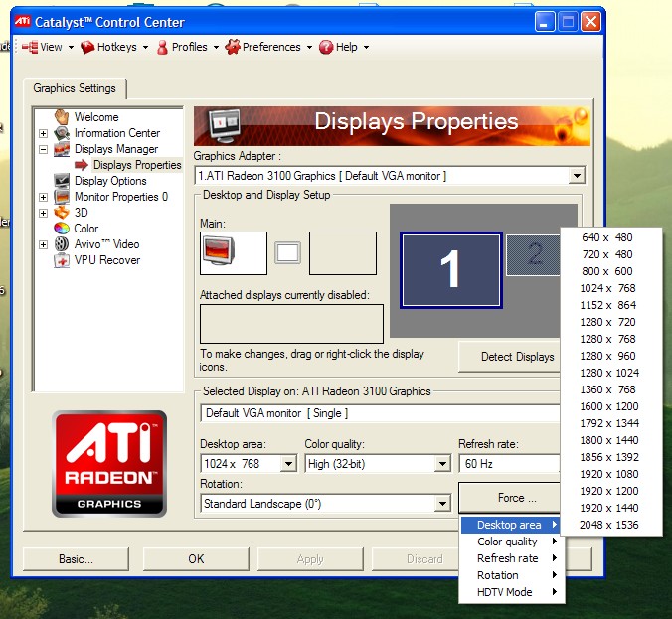
Task: Click the Refresh rate 60 Hz field
Action: [x=509, y=463]
